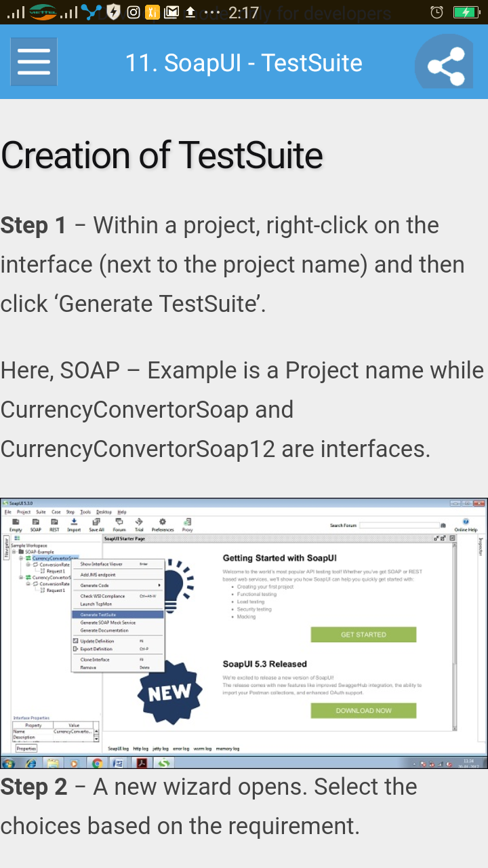Open the 'error log' tab in screenshot
Viewport: 488px width, 868px height.
coord(181,749)
